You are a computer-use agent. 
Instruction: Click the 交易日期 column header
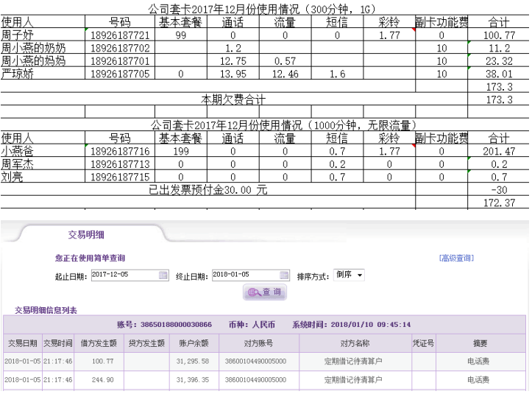pyautogui.click(x=22, y=343)
